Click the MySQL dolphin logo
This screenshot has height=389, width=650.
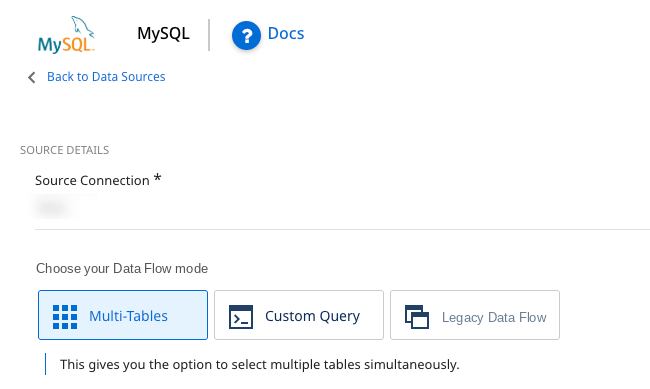[66, 35]
